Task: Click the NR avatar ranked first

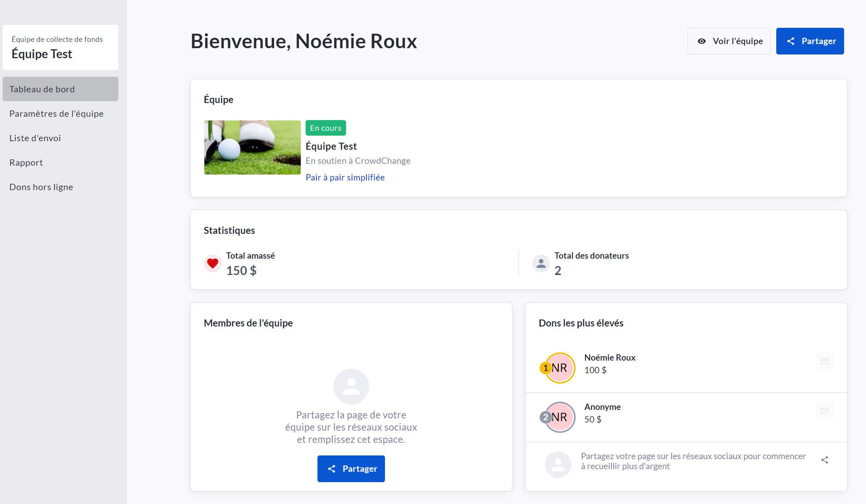Action: 560,368
